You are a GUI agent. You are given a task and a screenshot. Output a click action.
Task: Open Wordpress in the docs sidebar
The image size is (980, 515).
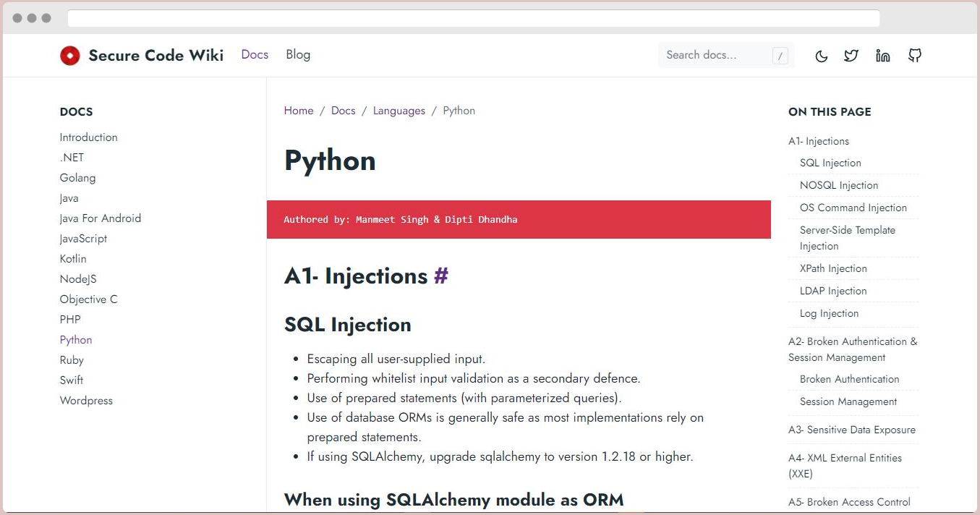(x=87, y=401)
